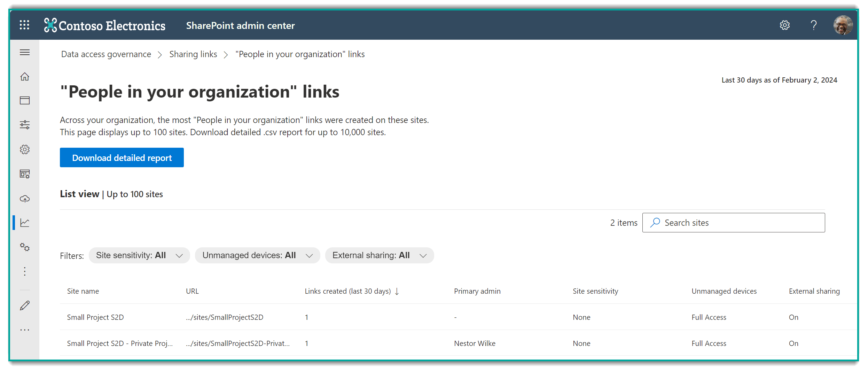This screenshot has width=868, height=370.
Task: Select the Reports chart icon in the sidebar
Action: 25,223
